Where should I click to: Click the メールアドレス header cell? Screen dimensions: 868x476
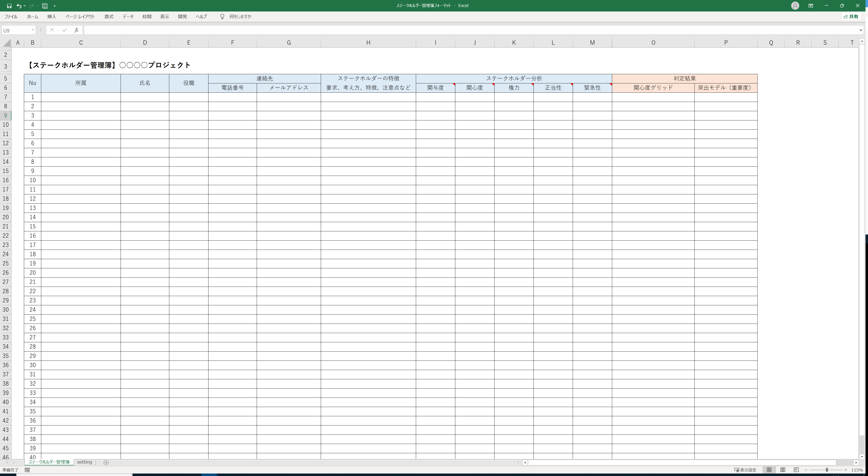(x=289, y=88)
